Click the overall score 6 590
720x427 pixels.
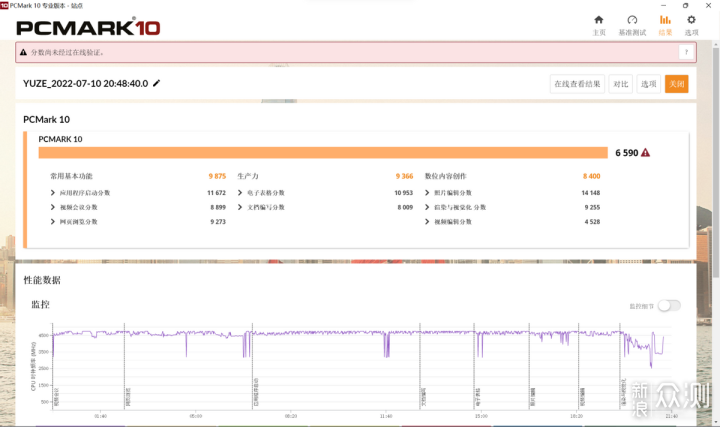tap(627, 152)
